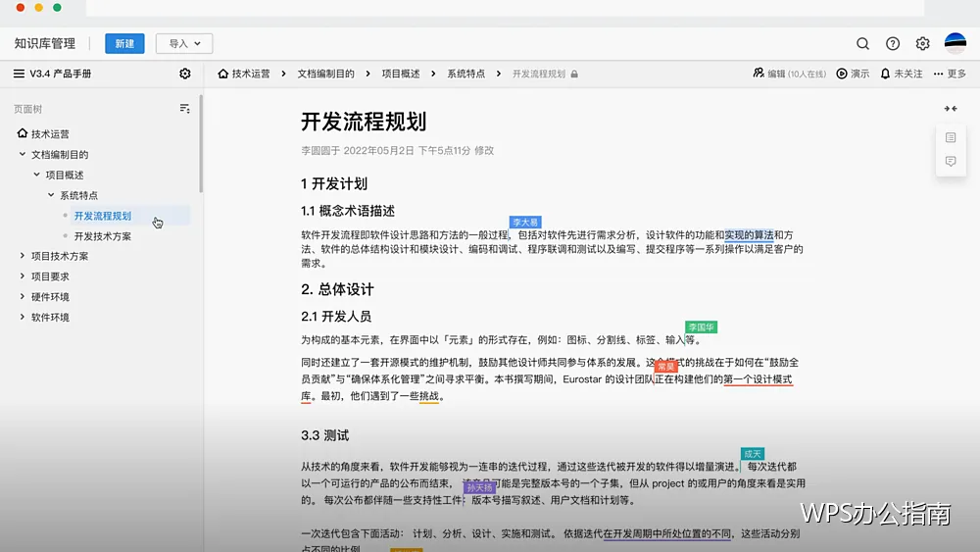The image size is (980, 552).
Task: Expand the 软件环境 tree node
Action: (x=23, y=317)
